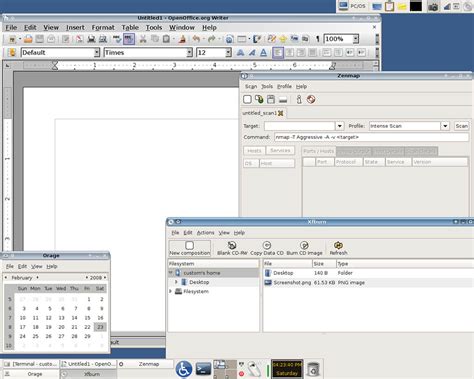Click the accessibility wheelchair icon in panel
474x379 pixels.
tap(184, 369)
